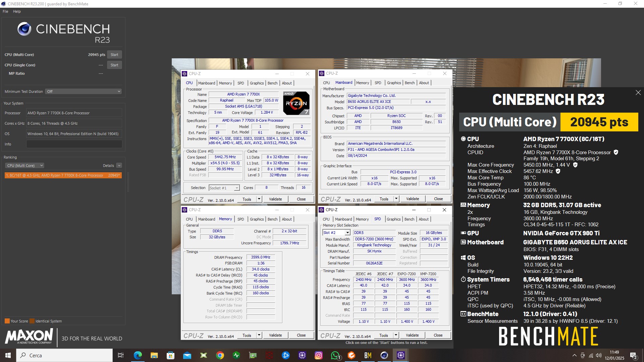This screenshot has width=644, height=362.
Task: Open Tools dropdown arrow in Memory window
Action: (259, 335)
